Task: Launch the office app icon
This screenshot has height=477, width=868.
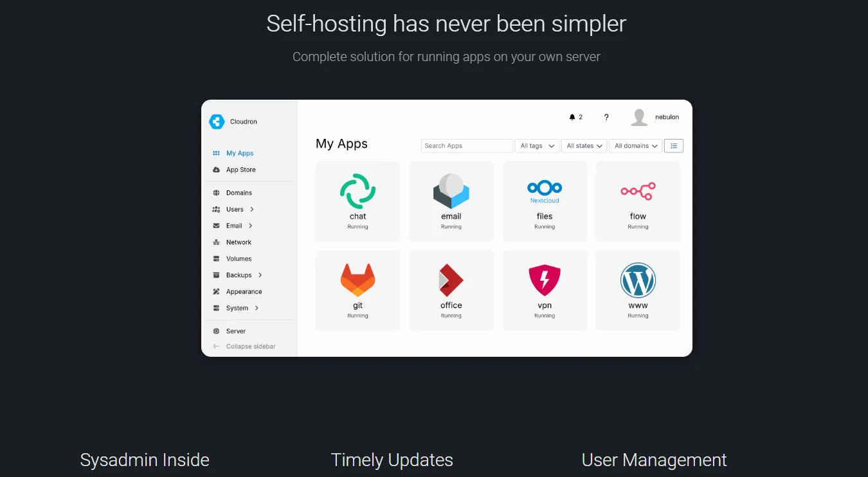Action: [451, 280]
